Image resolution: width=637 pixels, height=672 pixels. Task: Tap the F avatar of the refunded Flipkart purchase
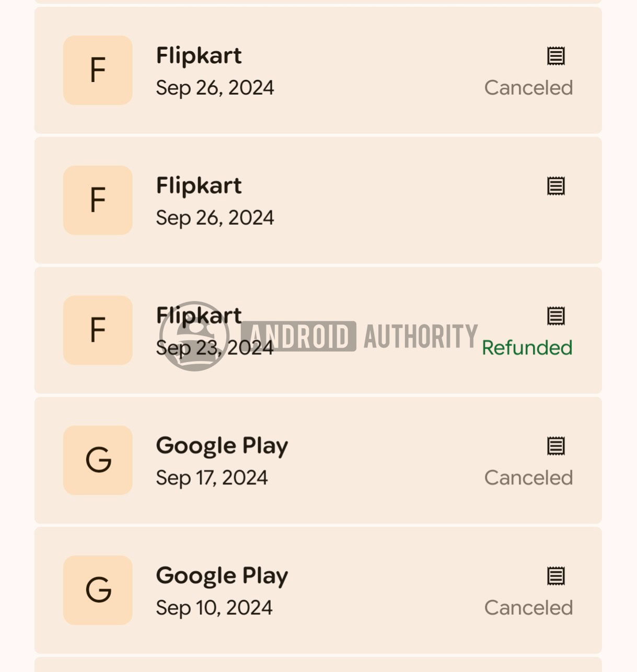point(98,330)
